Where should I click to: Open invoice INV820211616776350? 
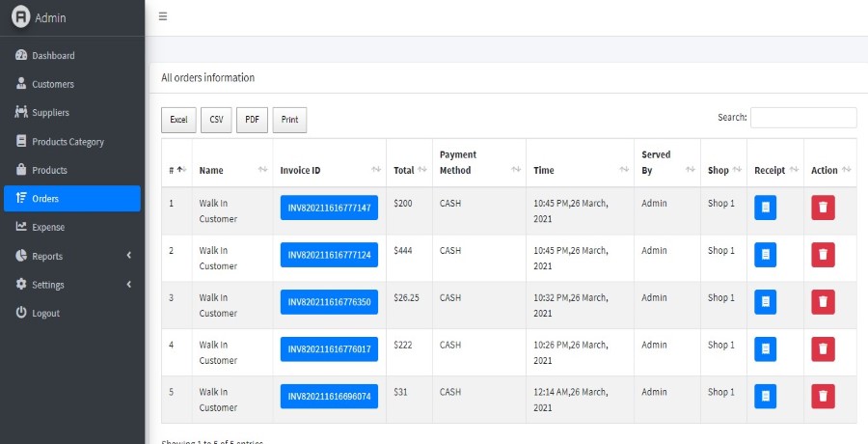coord(330,302)
